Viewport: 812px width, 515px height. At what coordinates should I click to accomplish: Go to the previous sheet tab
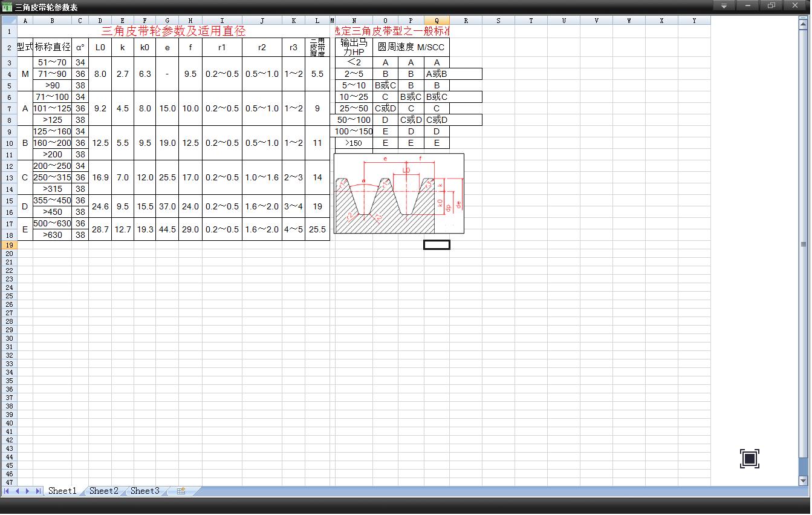pyautogui.click(x=17, y=491)
